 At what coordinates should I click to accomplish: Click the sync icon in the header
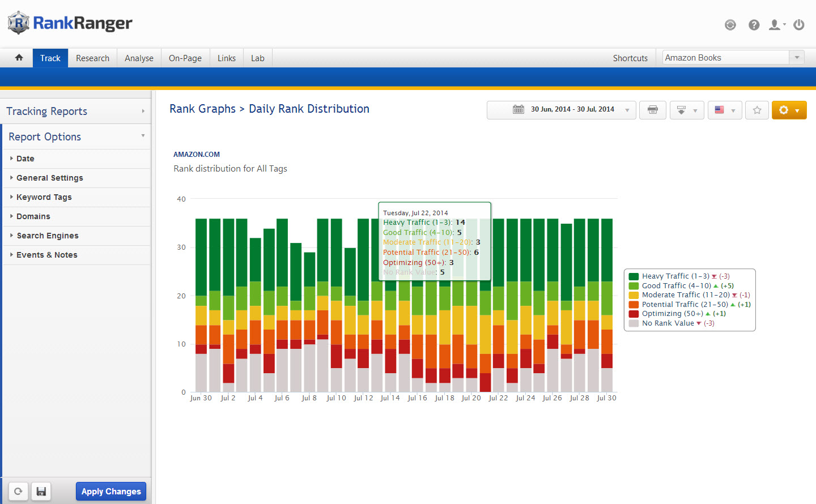point(730,25)
